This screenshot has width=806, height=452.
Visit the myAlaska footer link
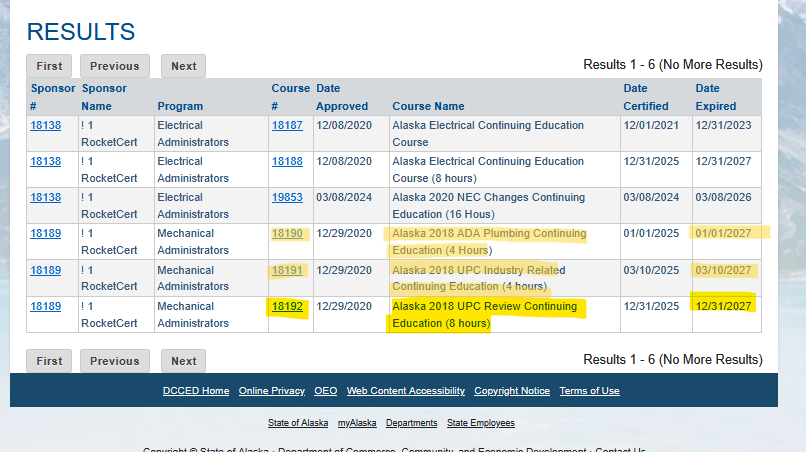[x=357, y=423]
